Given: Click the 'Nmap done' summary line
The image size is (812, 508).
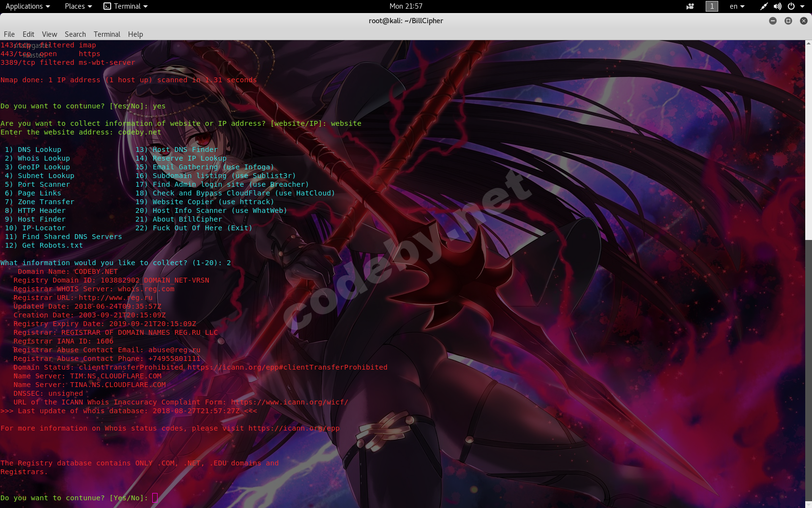Looking at the screenshot, I should pyautogui.click(x=129, y=80).
